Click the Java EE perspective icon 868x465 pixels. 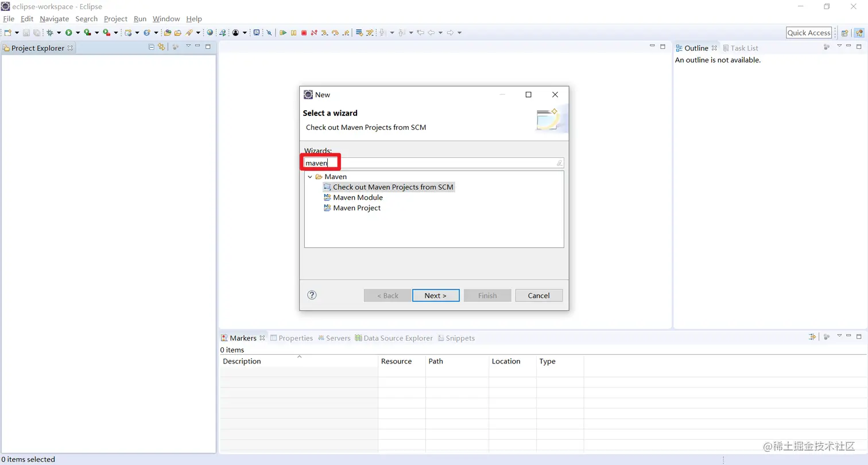click(x=859, y=33)
